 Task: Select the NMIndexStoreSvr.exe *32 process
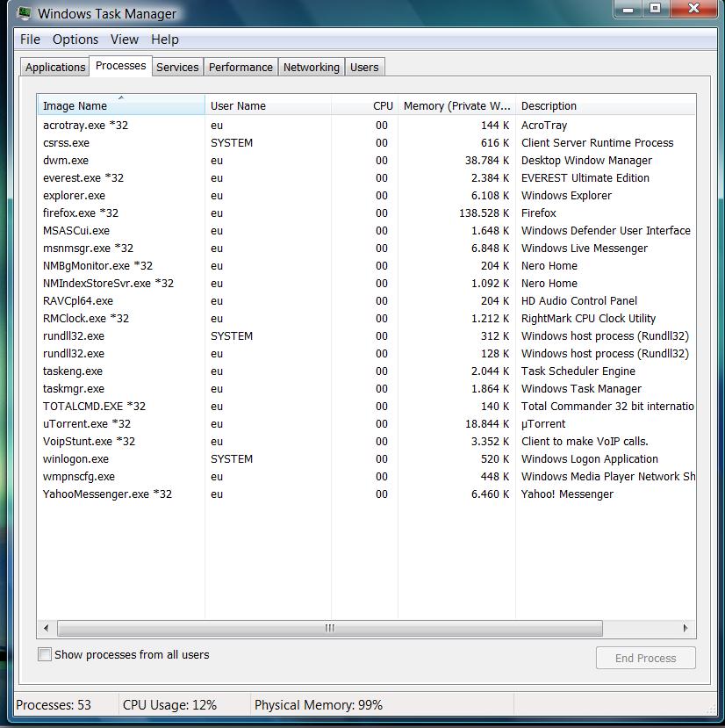(x=366, y=284)
